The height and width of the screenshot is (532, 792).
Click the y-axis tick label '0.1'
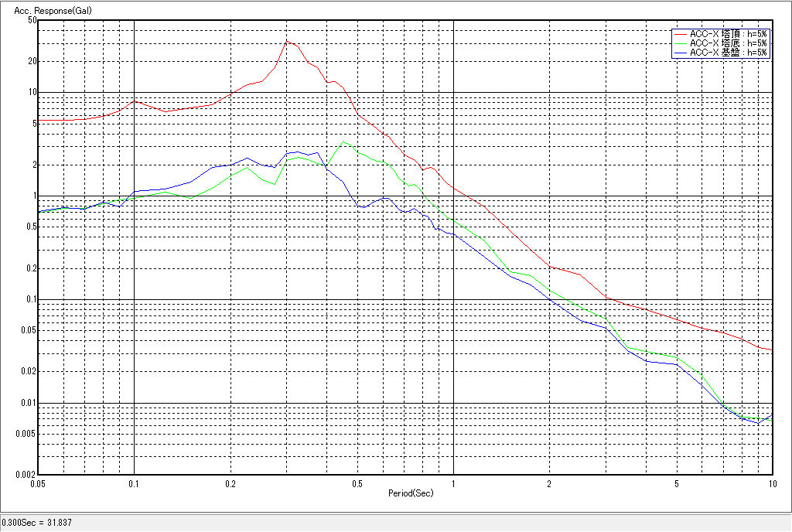pos(30,300)
